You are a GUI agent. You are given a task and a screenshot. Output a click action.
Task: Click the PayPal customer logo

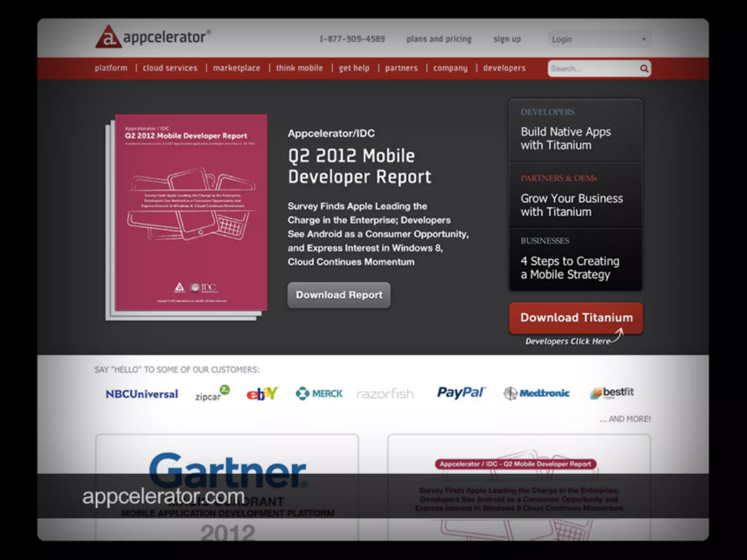[461, 393]
